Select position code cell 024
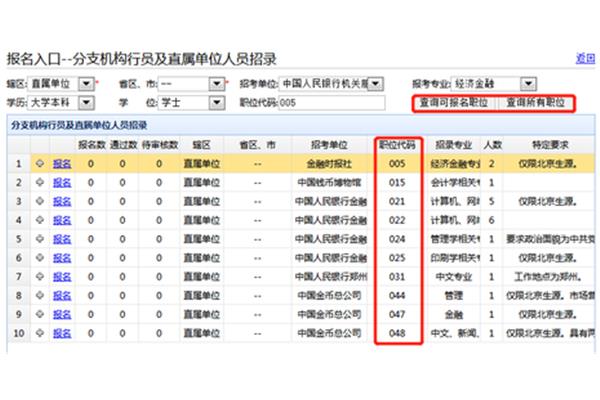The width and height of the screenshot is (600, 400). tap(397, 239)
